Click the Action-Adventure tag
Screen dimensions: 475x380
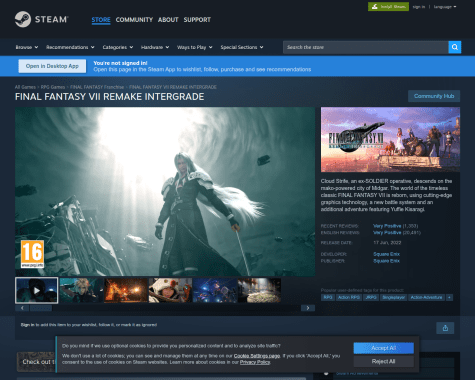426,297
